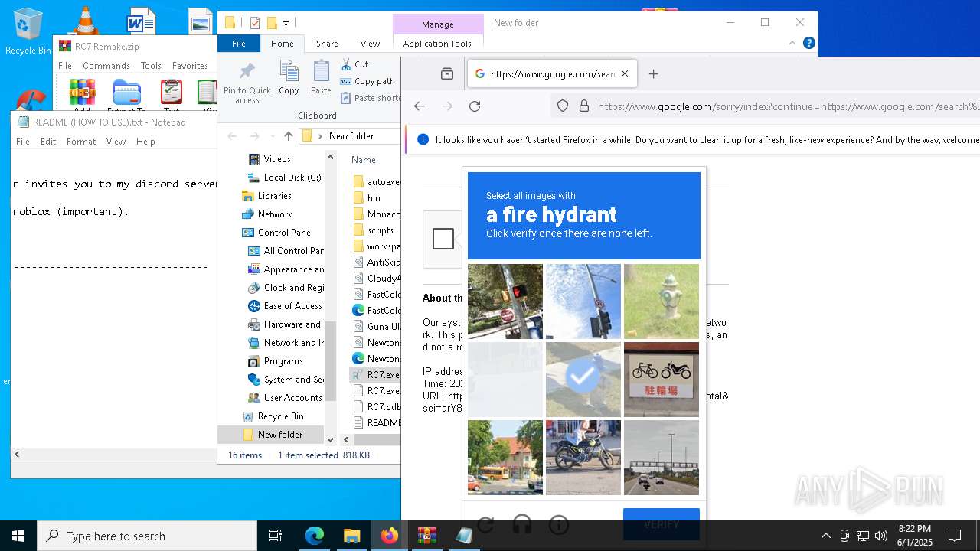Click Cut in the Clipboard group
Viewport: 980px width, 551px height.
coord(354,64)
